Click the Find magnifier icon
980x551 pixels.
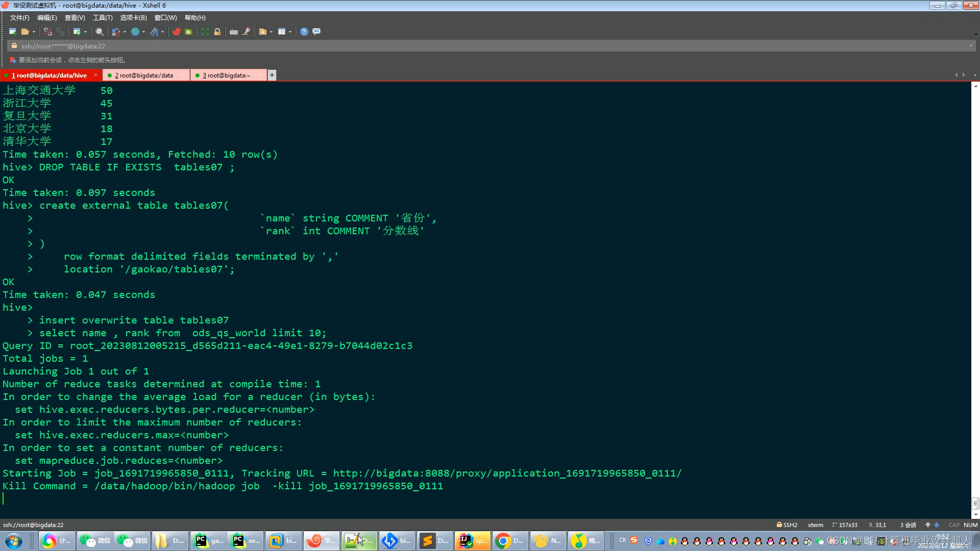100,32
